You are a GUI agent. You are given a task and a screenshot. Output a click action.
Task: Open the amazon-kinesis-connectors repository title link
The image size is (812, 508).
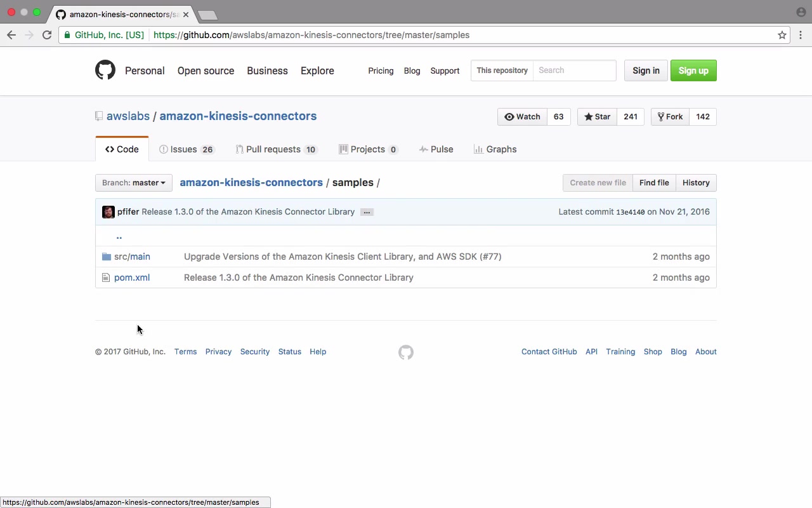(x=238, y=116)
